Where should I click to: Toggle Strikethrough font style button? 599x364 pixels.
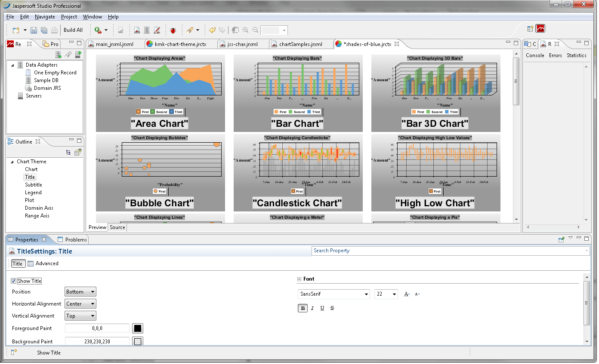pyautogui.click(x=332, y=308)
